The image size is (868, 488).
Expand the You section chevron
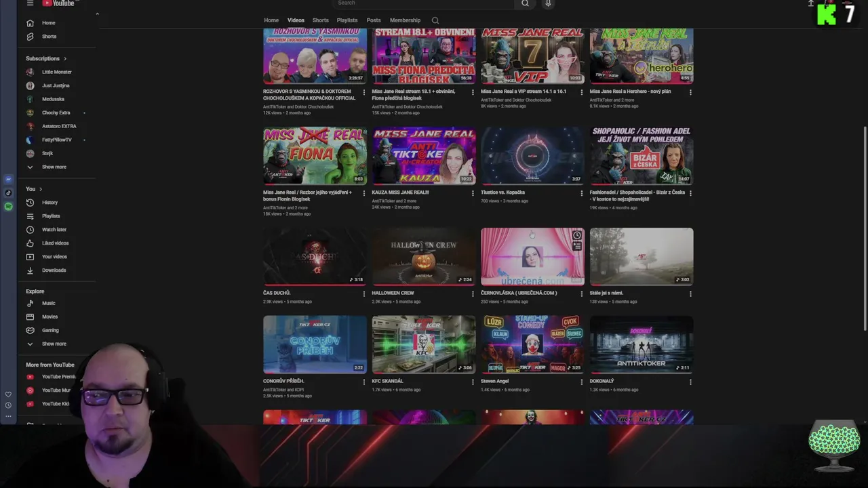point(41,189)
